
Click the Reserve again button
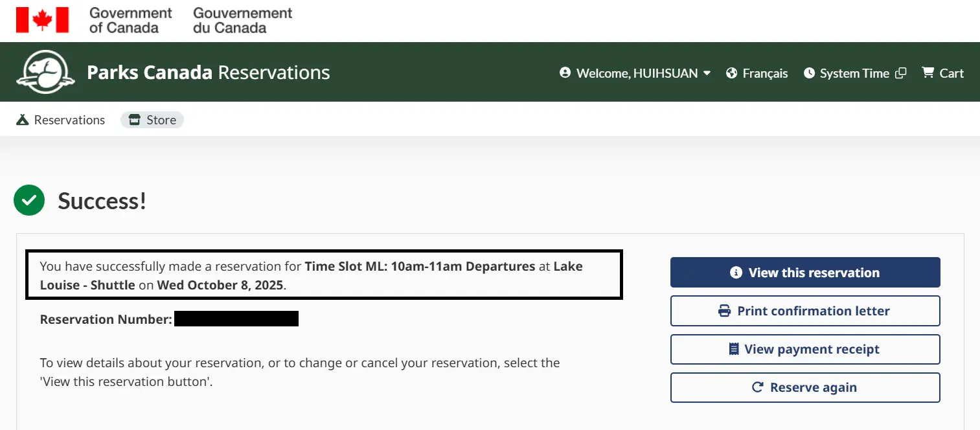(805, 387)
